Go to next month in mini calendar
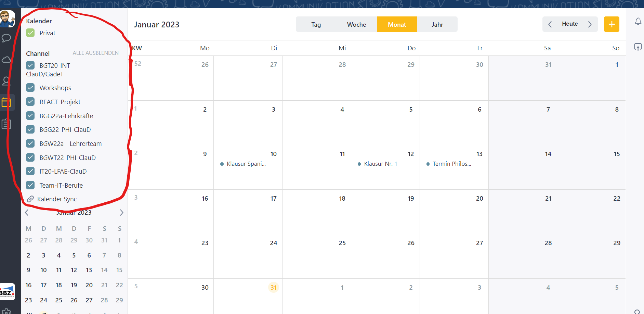644x314 pixels. coord(121,213)
